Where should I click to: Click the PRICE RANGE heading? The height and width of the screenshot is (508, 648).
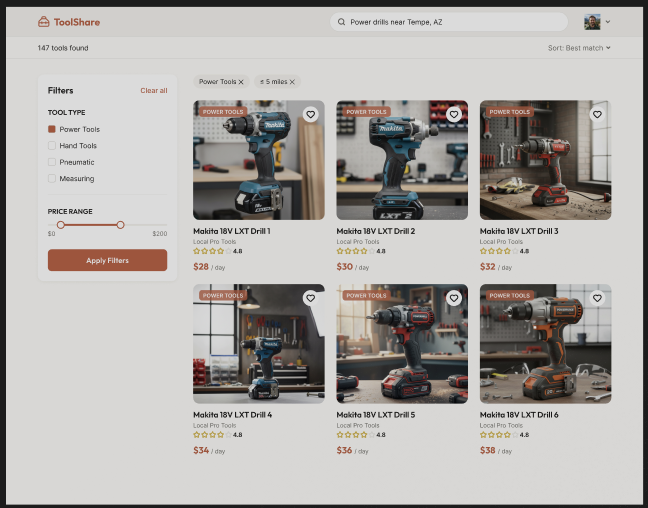click(x=70, y=211)
